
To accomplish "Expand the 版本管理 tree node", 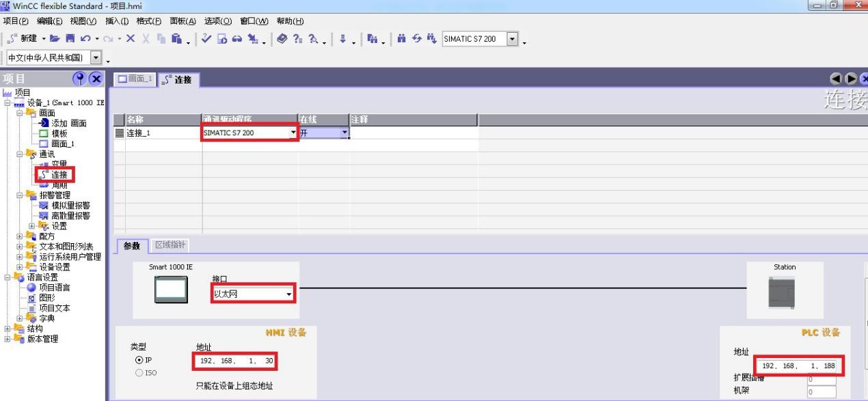I will (8, 339).
